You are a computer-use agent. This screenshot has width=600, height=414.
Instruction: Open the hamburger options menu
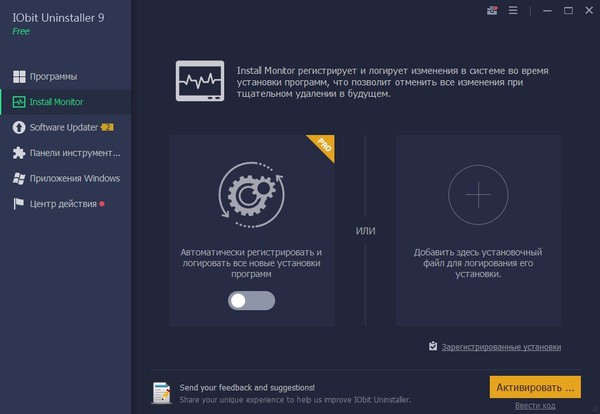pyautogui.click(x=513, y=10)
